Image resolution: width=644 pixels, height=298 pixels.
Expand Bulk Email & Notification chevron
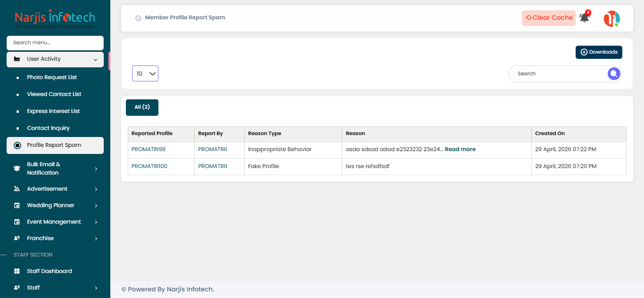96,169
